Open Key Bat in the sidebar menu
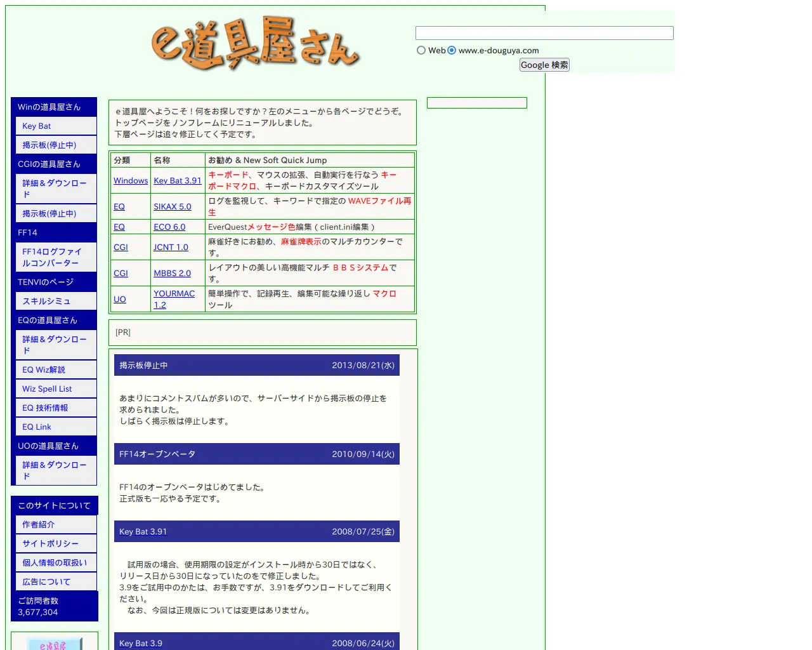Viewport: 812px width, 650px height. point(37,126)
